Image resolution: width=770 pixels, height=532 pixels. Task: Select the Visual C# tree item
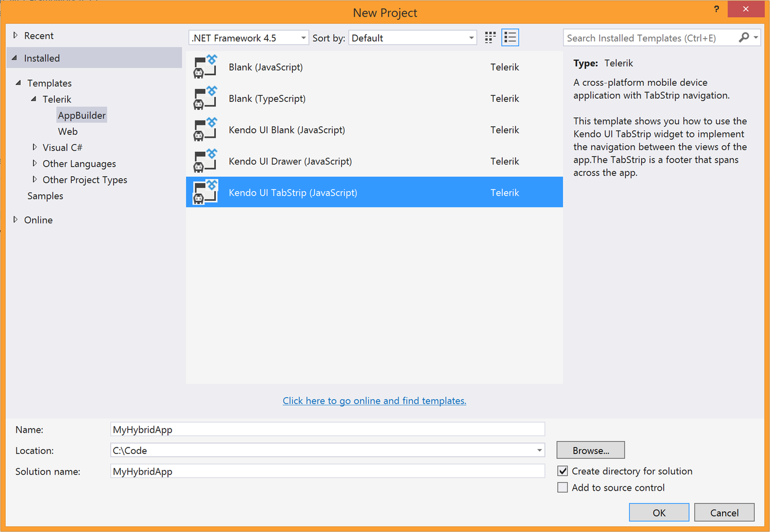pyautogui.click(x=62, y=147)
